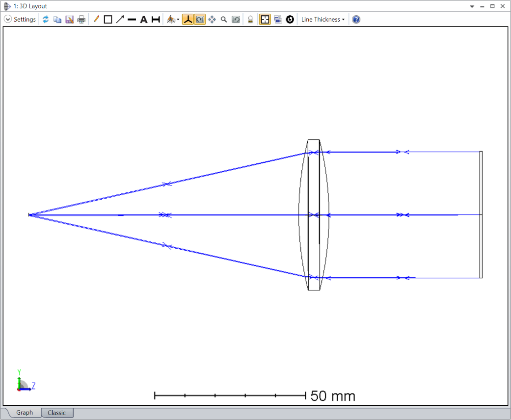This screenshot has height=420, width=511.
Task: Select the line draw tool
Action: point(132,20)
